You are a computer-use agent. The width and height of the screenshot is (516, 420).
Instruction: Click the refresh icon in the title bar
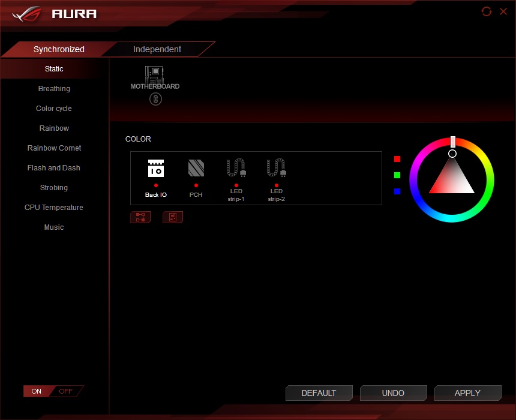[487, 11]
